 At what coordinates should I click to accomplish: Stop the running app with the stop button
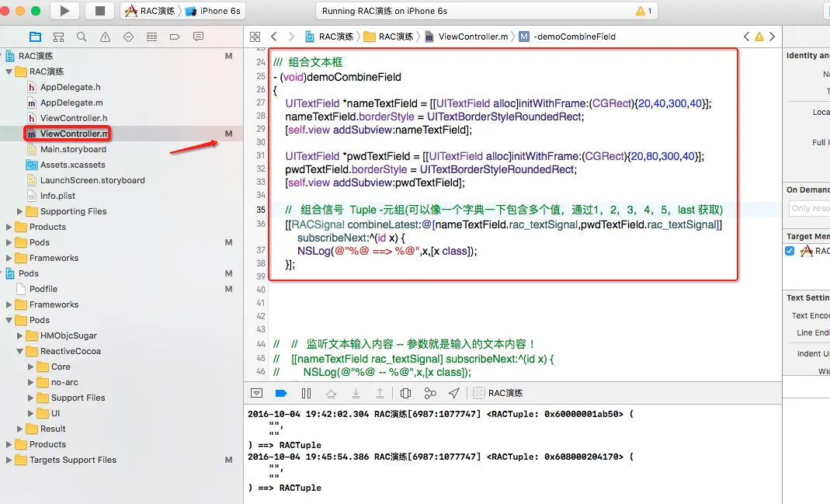99,11
